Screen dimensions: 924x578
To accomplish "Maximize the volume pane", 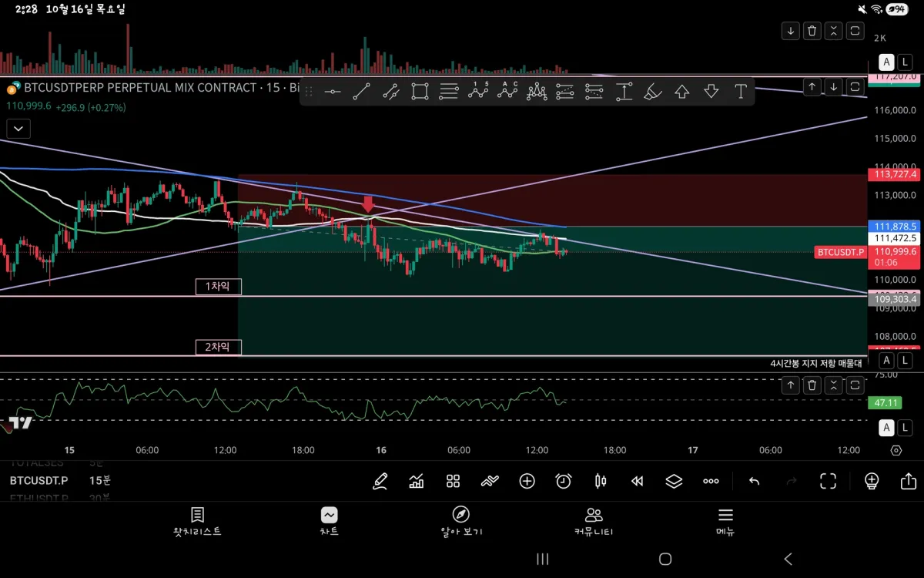I will (x=855, y=31).
